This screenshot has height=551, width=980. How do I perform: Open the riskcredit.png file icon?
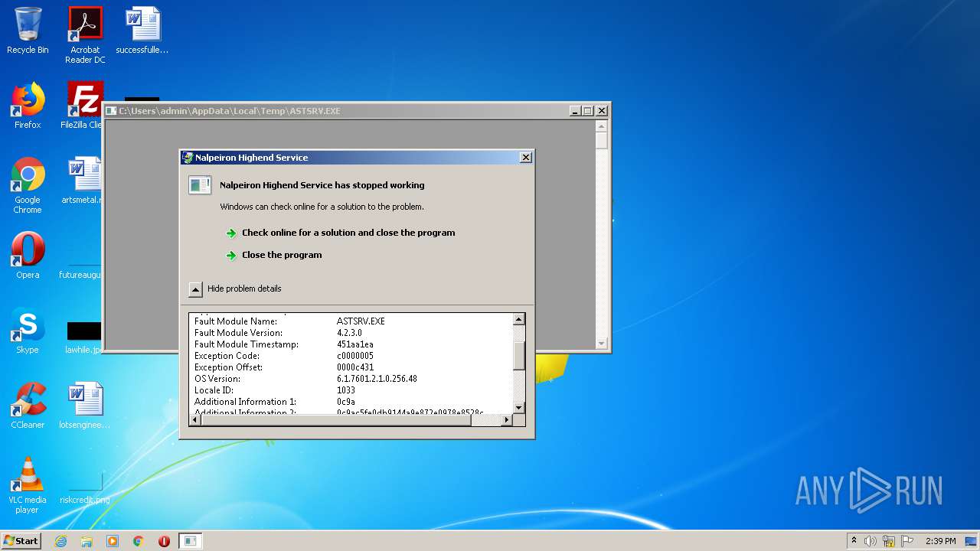pos(84,488)
